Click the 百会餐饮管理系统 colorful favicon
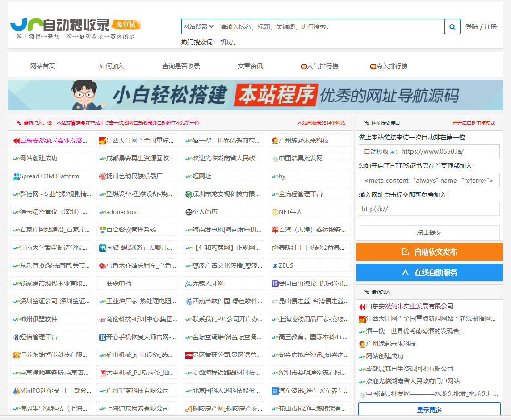This screenshot has height=420, width=511. coord(103,230)
